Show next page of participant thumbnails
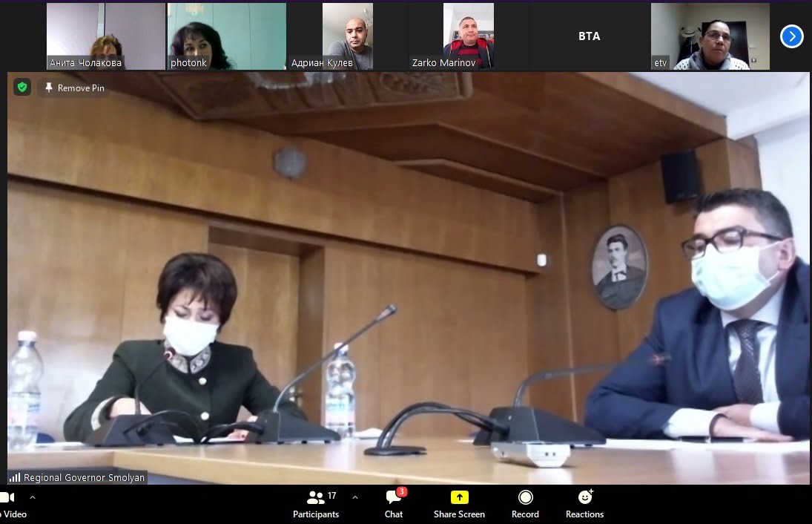This screenshot has width=812, height=524. click(x=791, y=36)
